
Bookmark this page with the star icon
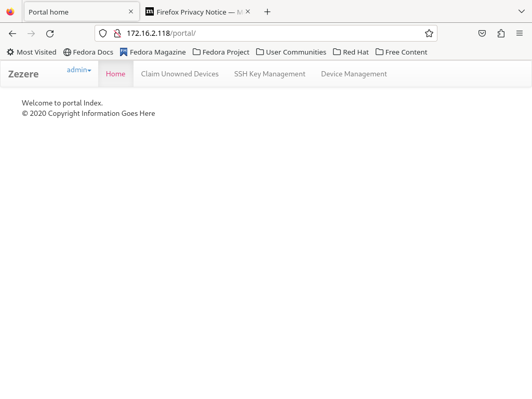tap(429, 33)
